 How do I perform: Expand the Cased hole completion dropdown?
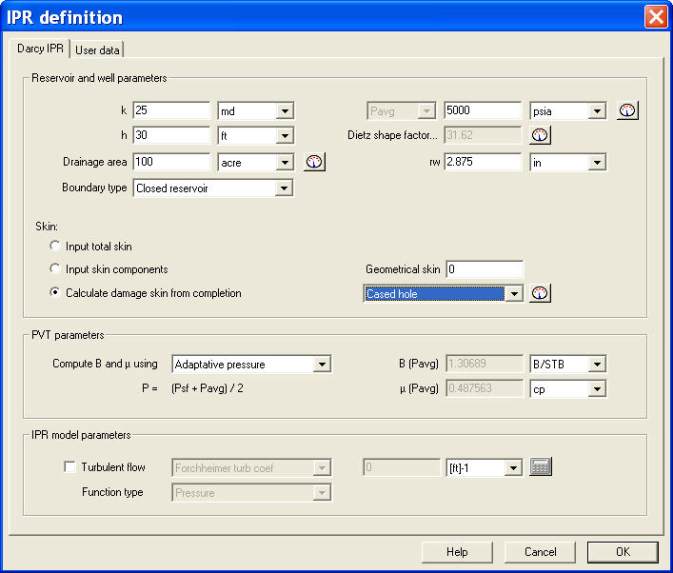(x=515, y=293)
